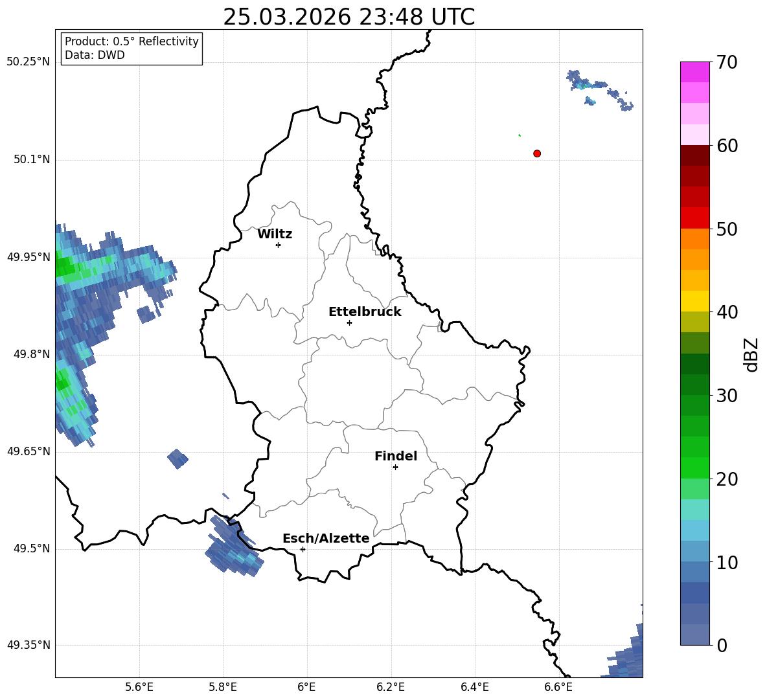Click the 10 value on the colorbar
The height and width of the screenshot is (700, 767).
(726, 562)
